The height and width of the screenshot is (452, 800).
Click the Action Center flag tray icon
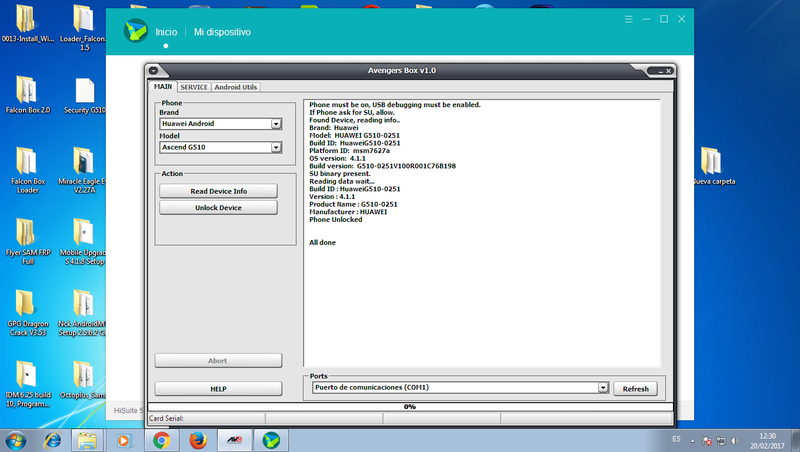pos(707,441)
